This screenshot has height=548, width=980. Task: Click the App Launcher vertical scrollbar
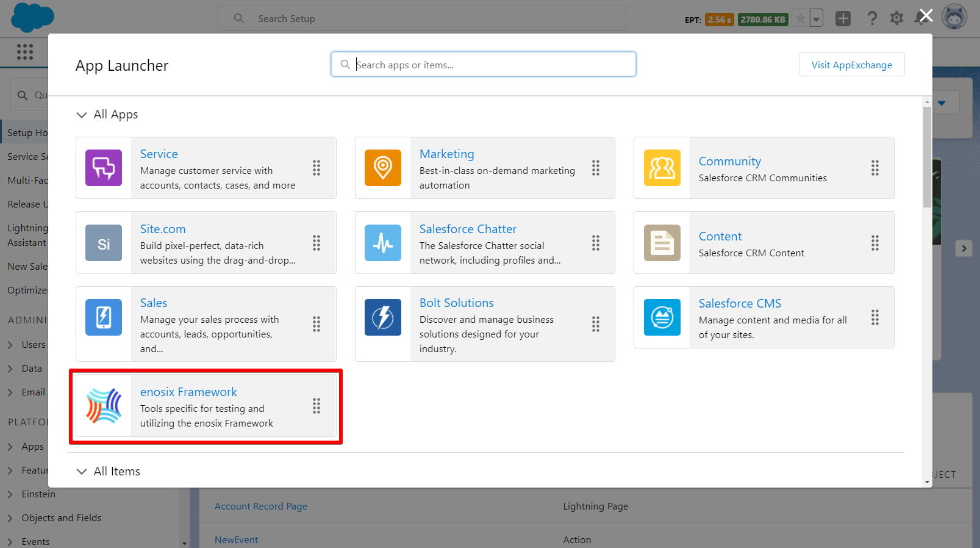927,157
